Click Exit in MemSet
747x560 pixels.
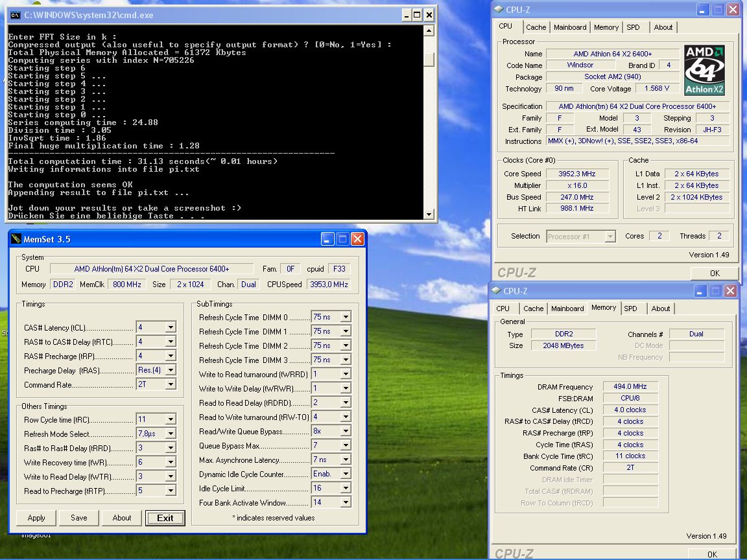(x=165, y=518)
